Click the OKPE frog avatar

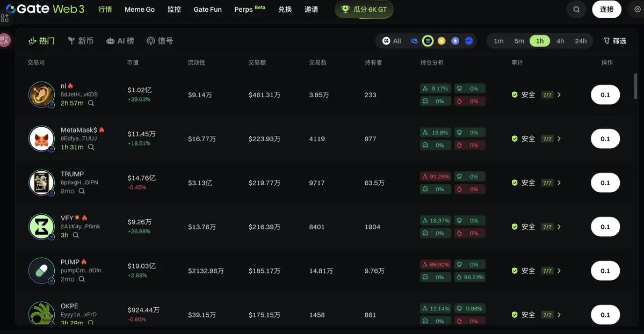(x=41, y=314)
